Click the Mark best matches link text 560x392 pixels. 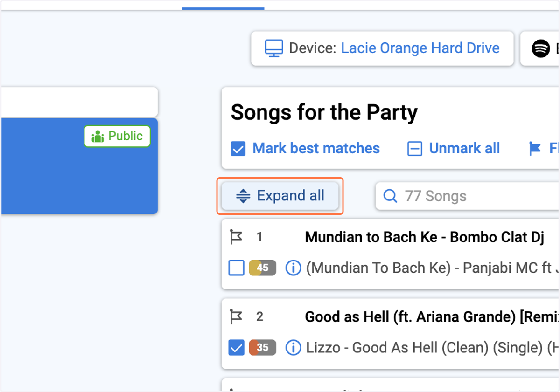click(x=316, y=149)
